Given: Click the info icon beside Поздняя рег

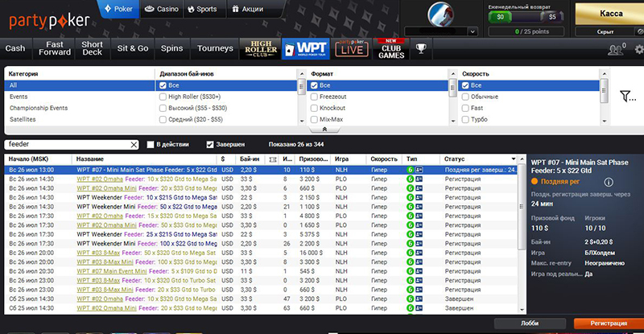Looking at the screenshot, I should (609, 182).
